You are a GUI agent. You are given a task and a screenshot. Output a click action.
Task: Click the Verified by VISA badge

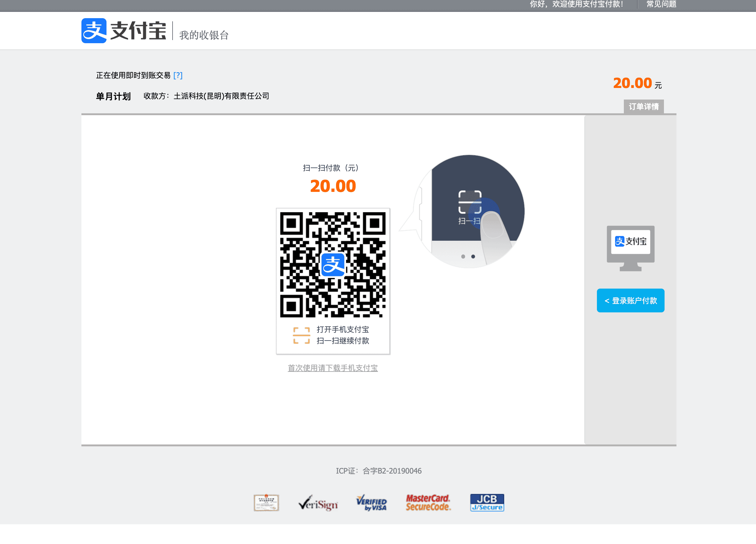tap(372, 503)
